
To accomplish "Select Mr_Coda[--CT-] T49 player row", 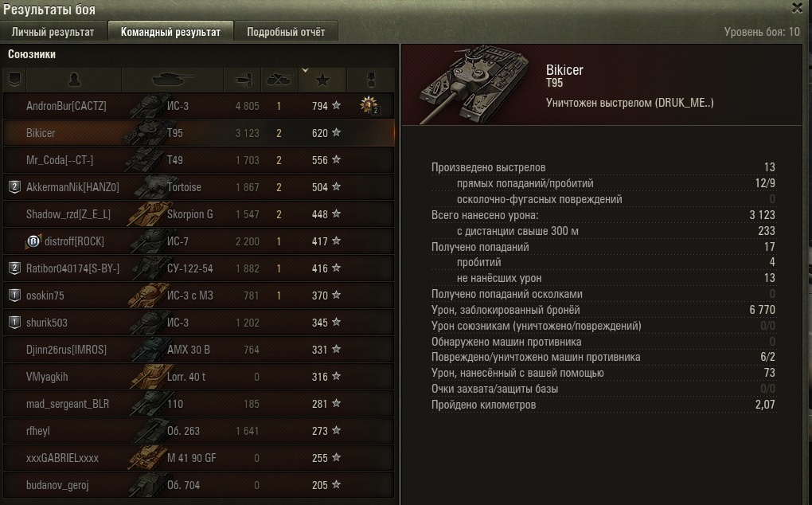I will tap(199, 160).
